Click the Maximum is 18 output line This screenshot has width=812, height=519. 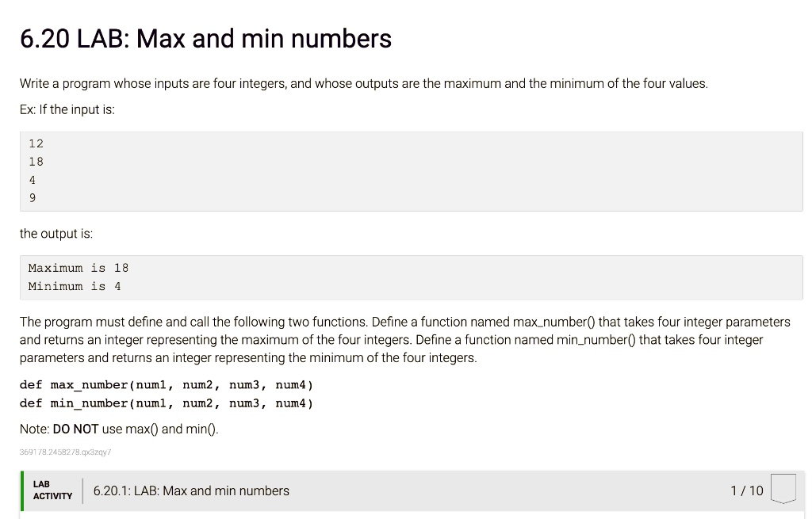78,267
